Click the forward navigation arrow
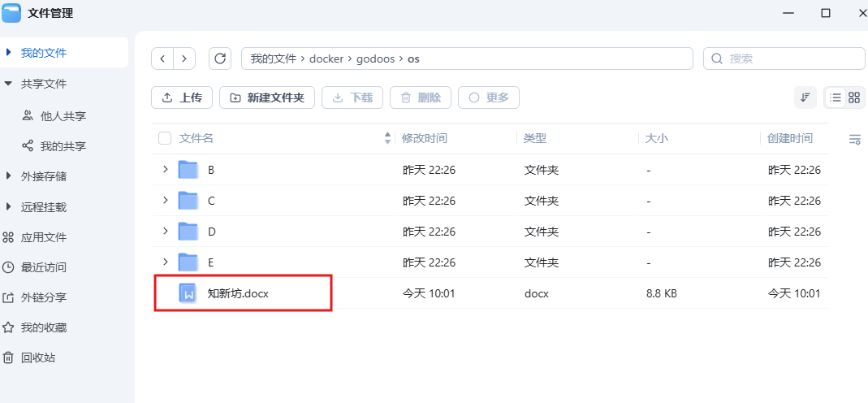Screen dimensions: 868x403 pos(184,58)
